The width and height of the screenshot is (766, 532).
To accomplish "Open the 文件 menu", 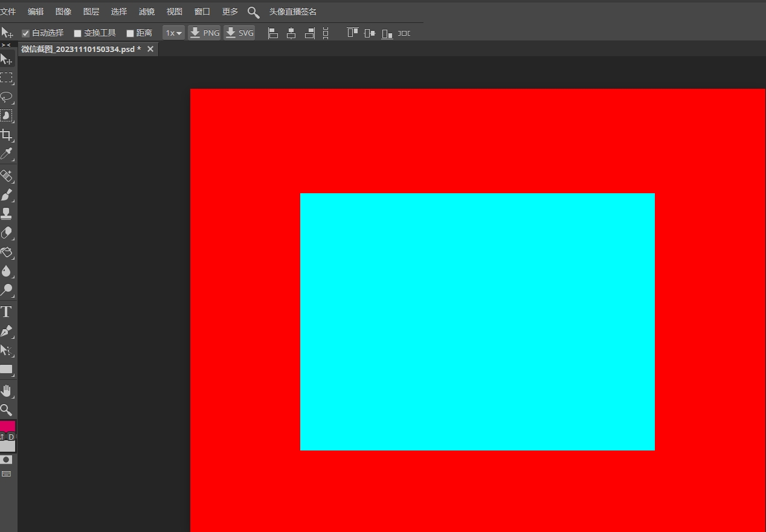I will click(8, 11).
